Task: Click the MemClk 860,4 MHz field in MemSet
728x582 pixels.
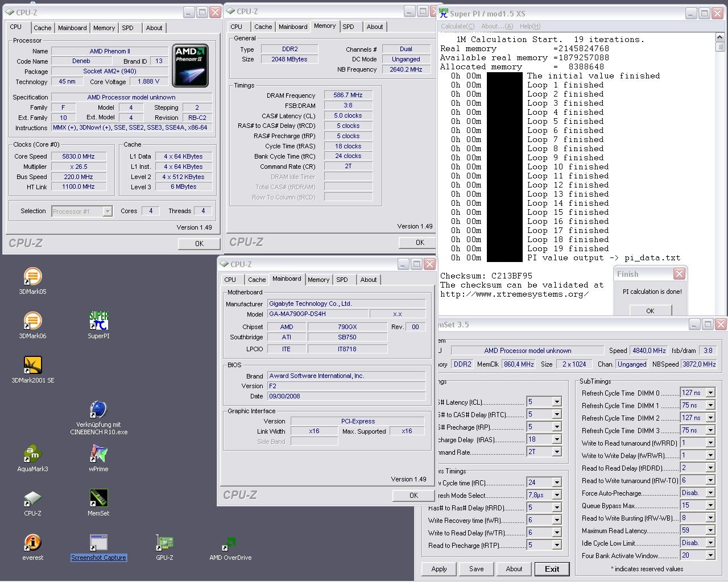Action: click(x=519, y=364)
